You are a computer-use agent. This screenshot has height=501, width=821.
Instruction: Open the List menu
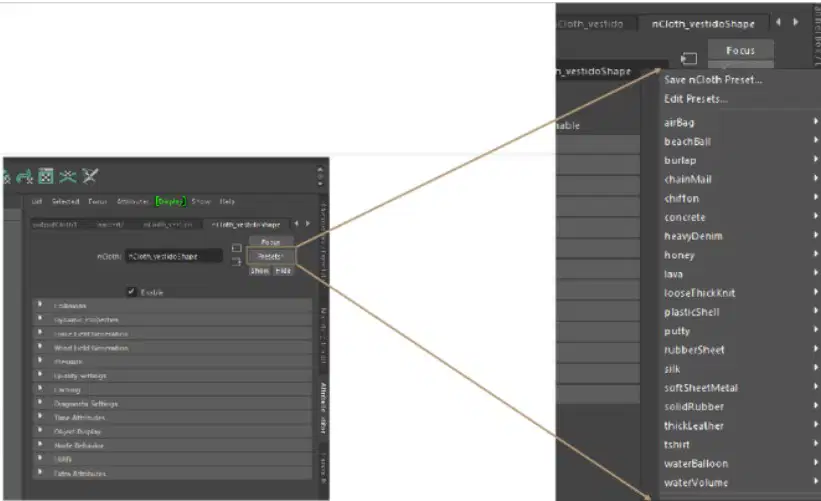(37, 202)
